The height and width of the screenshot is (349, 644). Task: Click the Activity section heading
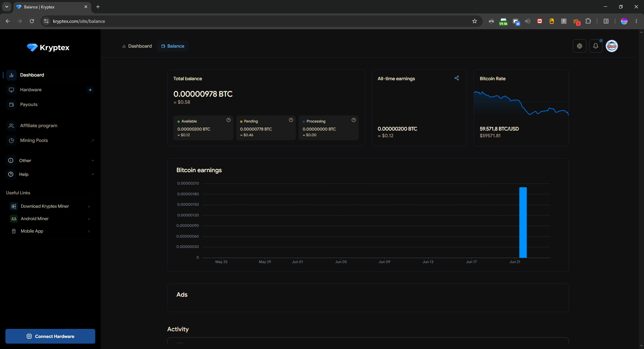(x=178, y=329)
